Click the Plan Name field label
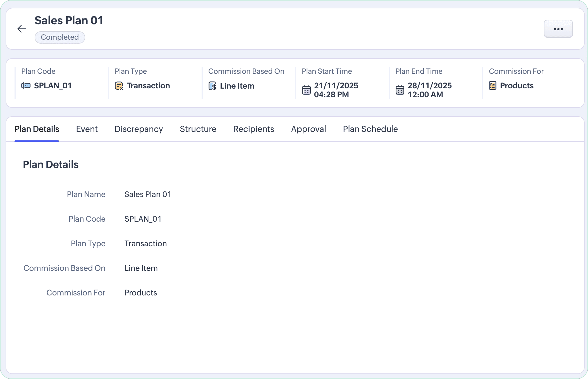Viewport: 588px width, 379px height. [x=86, y=194]
